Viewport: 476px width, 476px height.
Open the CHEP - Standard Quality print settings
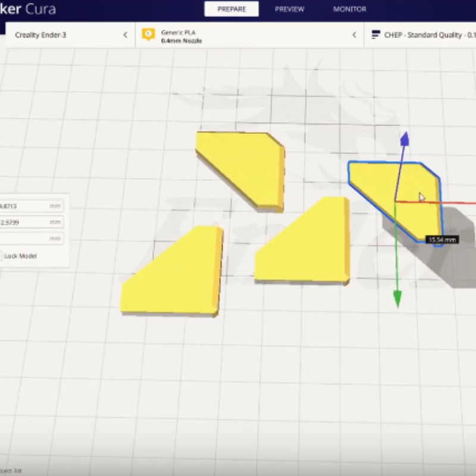(x=420, y=35)
